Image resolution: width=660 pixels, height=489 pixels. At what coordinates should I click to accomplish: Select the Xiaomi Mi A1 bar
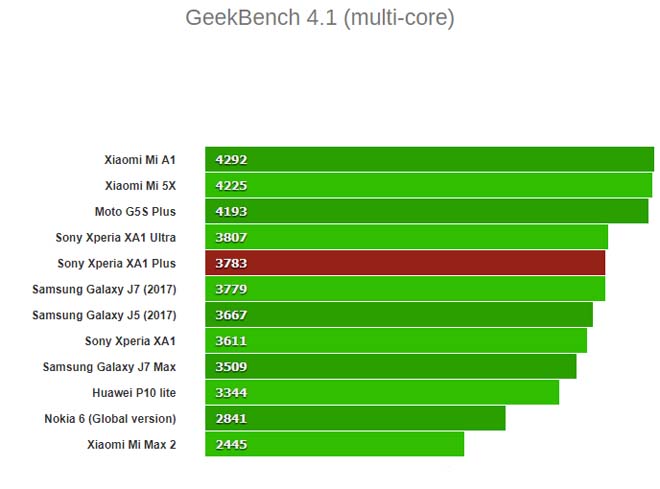point(430,159)
